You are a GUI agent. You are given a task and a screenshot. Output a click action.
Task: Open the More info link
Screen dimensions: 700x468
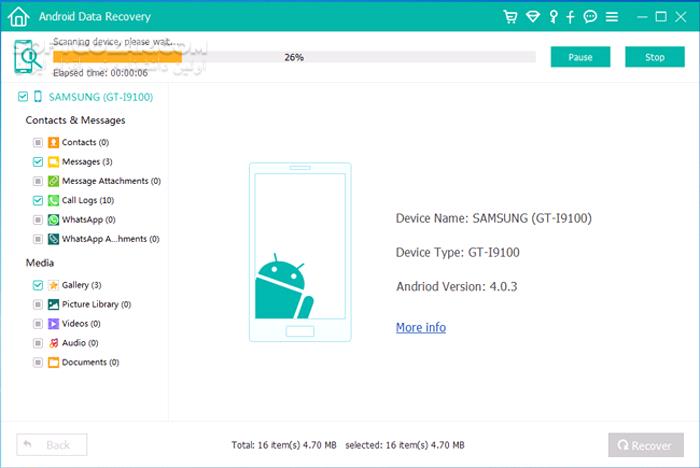[x=420, y=327]
